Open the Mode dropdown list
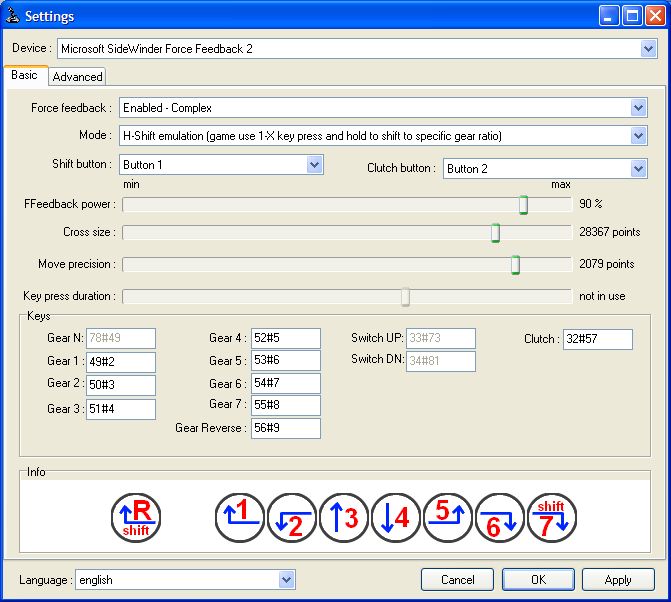 [x=639, y=136]
